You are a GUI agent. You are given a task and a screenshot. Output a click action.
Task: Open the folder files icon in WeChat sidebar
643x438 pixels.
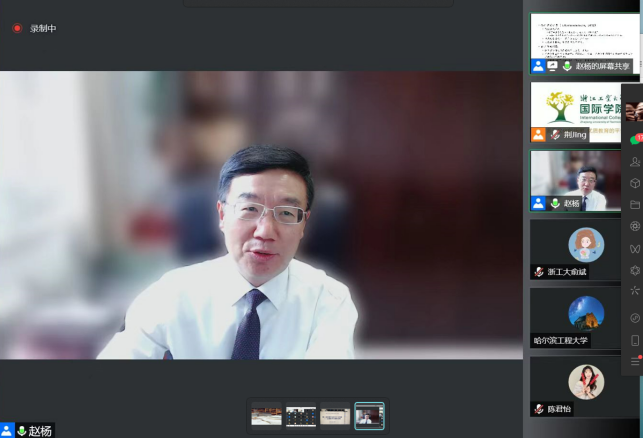pyautogui.click(x=635, y=204)
